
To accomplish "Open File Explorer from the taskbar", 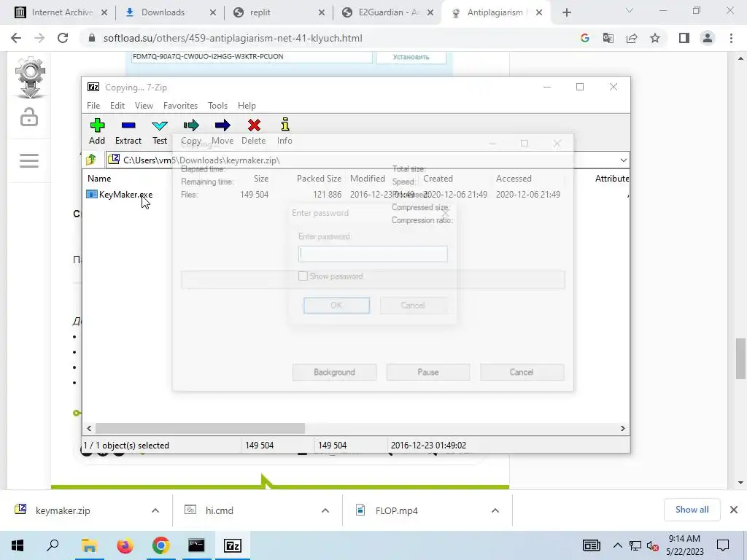I will pos(89,545).
